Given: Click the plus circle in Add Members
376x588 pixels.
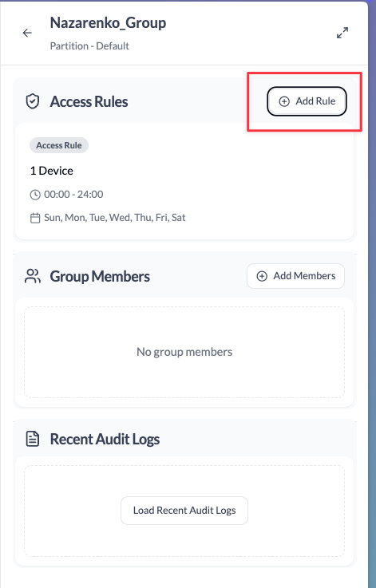Looking at the screenshot, I should point(262,276).
